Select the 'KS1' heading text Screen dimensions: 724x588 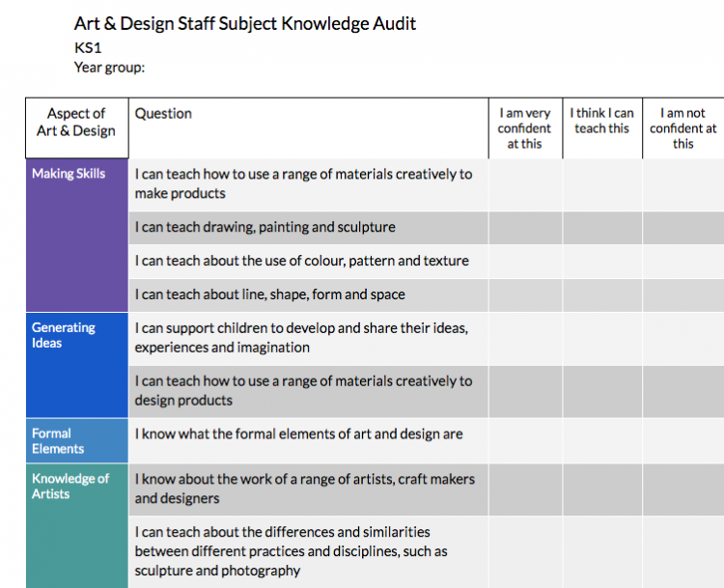pos(88,48)
